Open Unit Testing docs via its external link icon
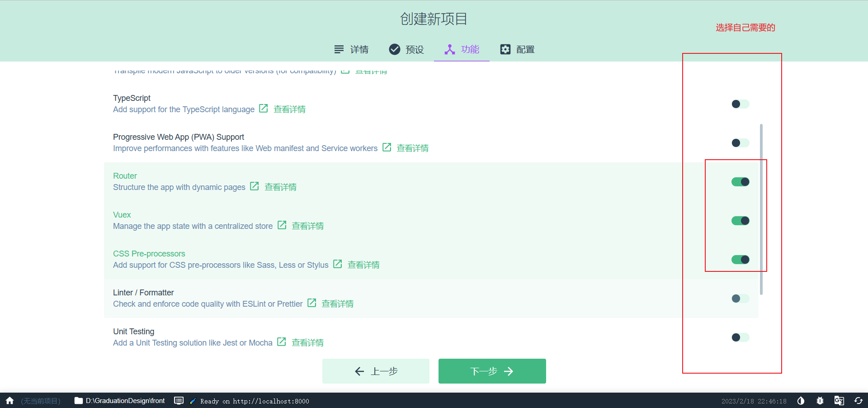Image resolution: width=868 pixels, height=408 pixels. pyautogui.click(x=281, y=342)
